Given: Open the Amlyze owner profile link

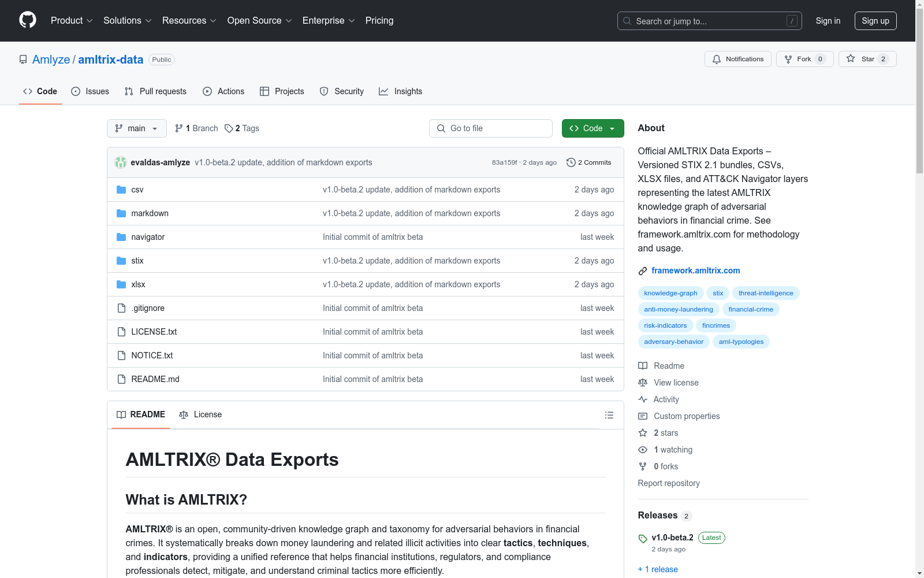Looking at the screenshot, I should click(51, 60).
